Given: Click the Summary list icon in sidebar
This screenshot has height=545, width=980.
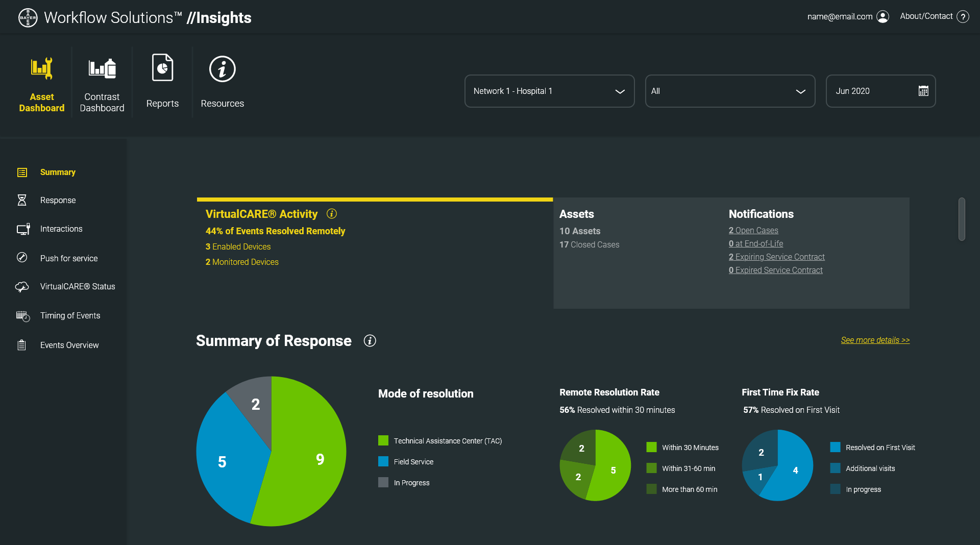Looking at the screenshot, I should (x=22, y=172).
